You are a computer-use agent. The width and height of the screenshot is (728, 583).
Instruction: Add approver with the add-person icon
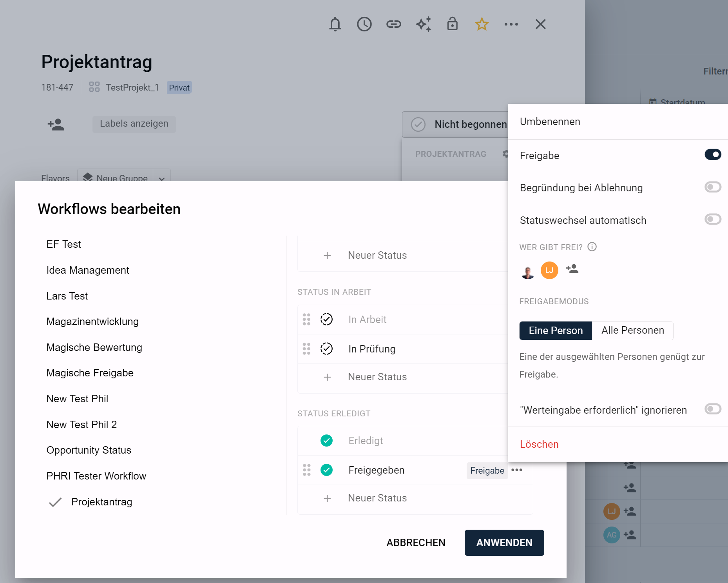click(x=572, y=269)
